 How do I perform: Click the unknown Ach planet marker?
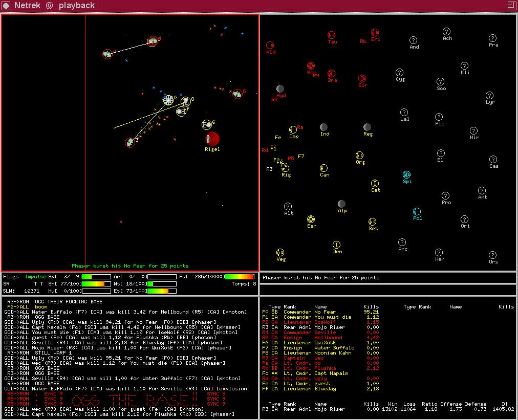[446, 31]
